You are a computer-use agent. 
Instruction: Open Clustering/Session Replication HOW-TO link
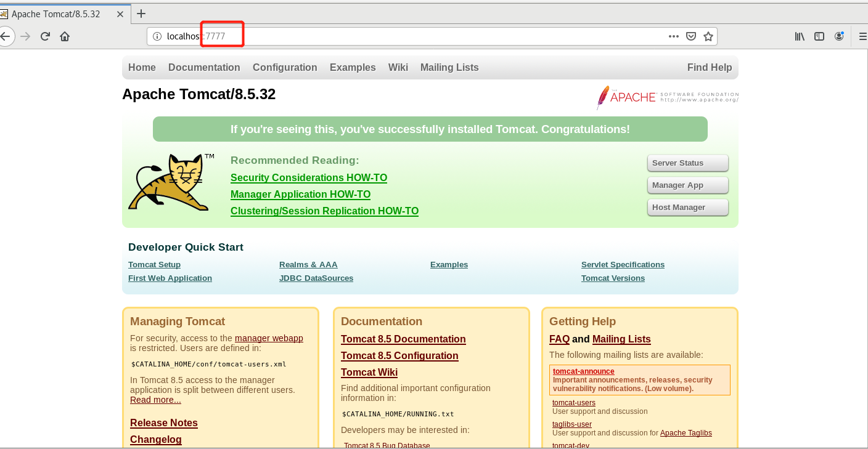324,211
